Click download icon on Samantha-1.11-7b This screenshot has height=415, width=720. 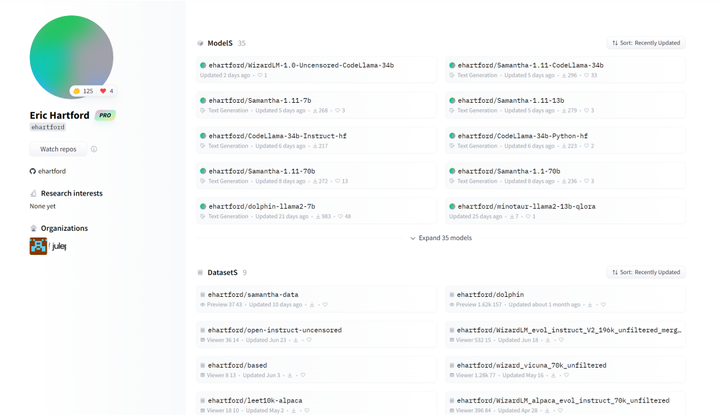click(315, 111)
